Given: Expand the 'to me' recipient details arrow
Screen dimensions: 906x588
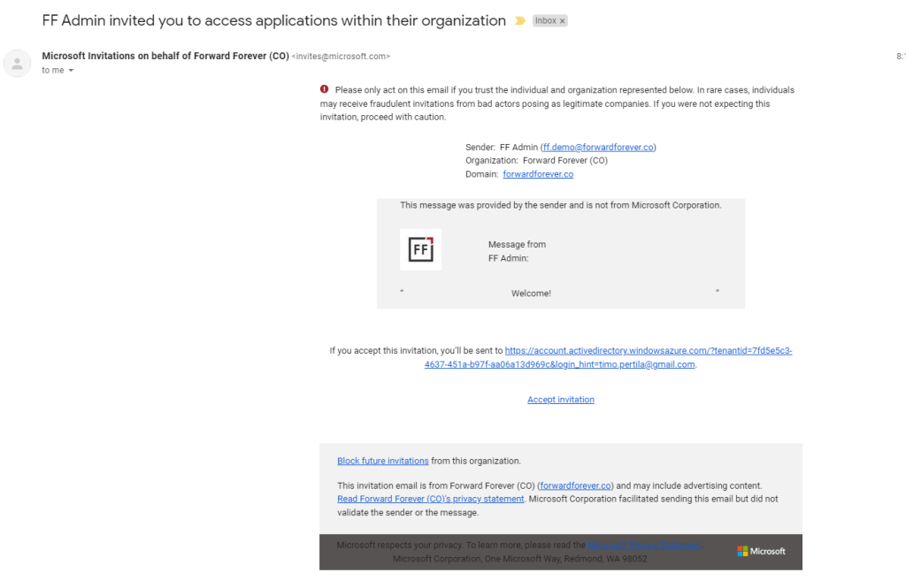Looking at the screenshot, I should click(x=71, y=71).
